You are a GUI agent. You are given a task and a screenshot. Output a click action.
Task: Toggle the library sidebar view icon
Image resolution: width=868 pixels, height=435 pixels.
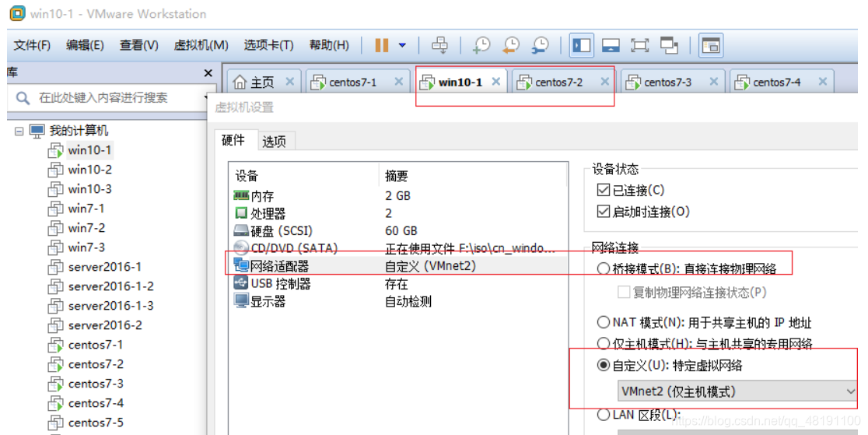point(581,45)
